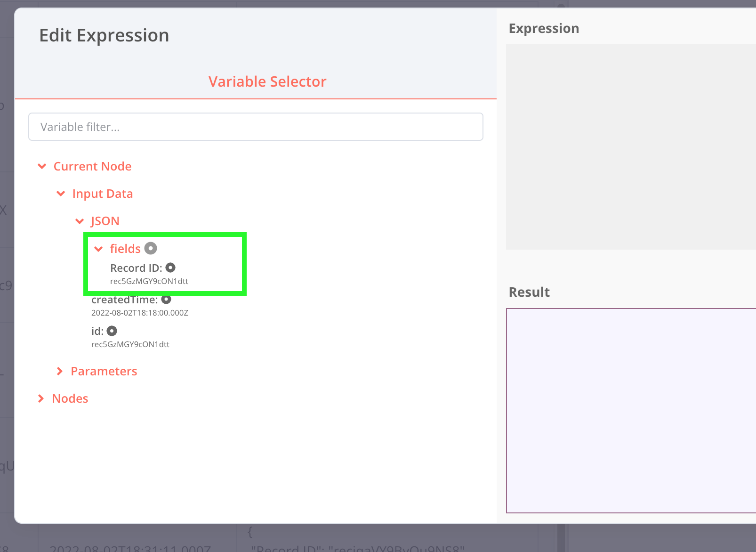Click the circle icon next to fields
This screenshot has width=756, height=552.
click(x=151, y=248)
